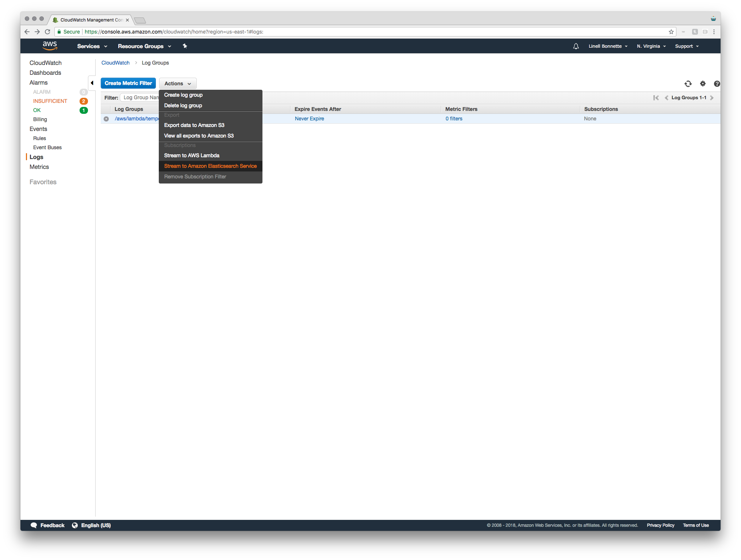Screen dimensions: 741x560
Task: Toggle the Actions dropdown button
Action: [x=178, y=84]
